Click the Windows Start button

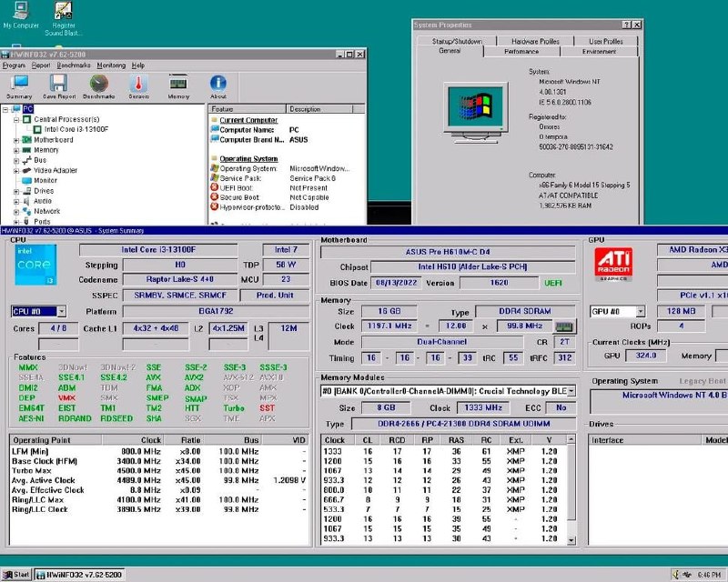coord(16,574)
